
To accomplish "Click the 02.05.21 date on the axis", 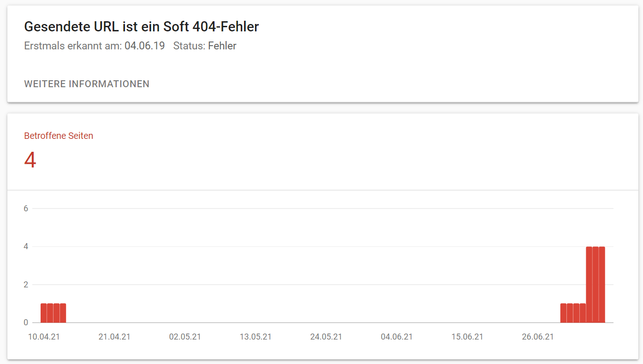I will [185, 336].
